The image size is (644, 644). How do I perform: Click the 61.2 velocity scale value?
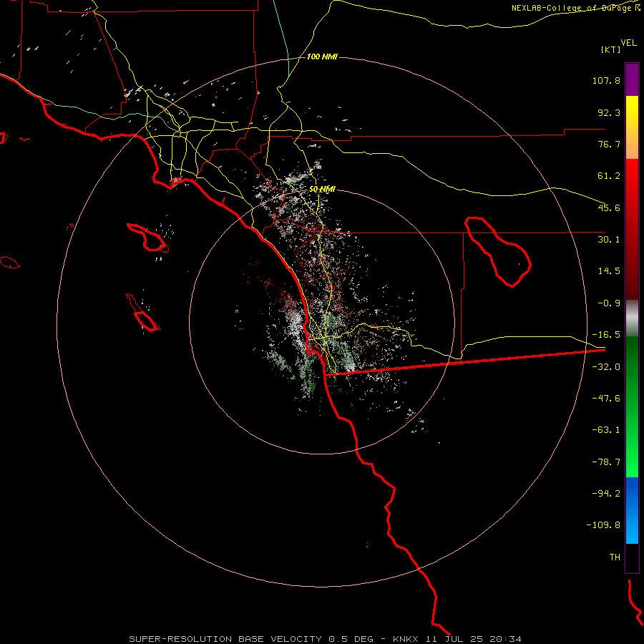pyautogui.click(x=609, y=176)
